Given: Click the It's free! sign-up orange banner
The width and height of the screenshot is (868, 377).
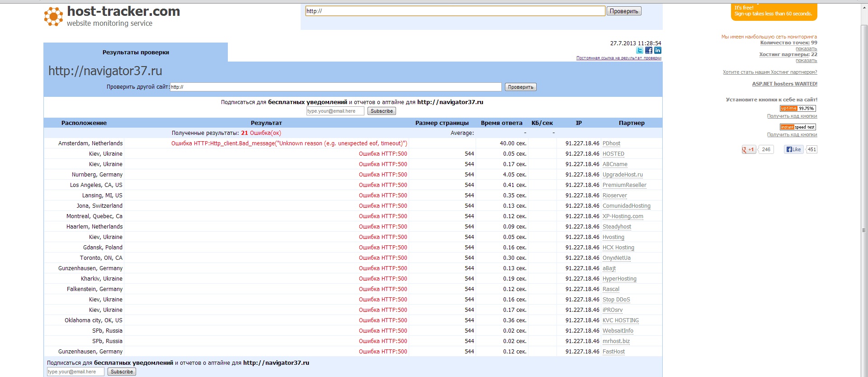Looking at the screenshot, I should pos(774,11).
